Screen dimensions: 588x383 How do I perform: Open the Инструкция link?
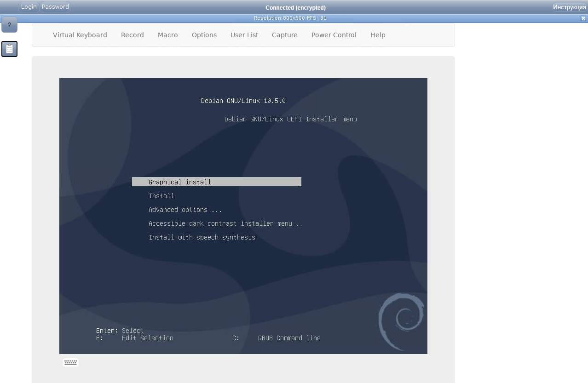pos(570,7)
